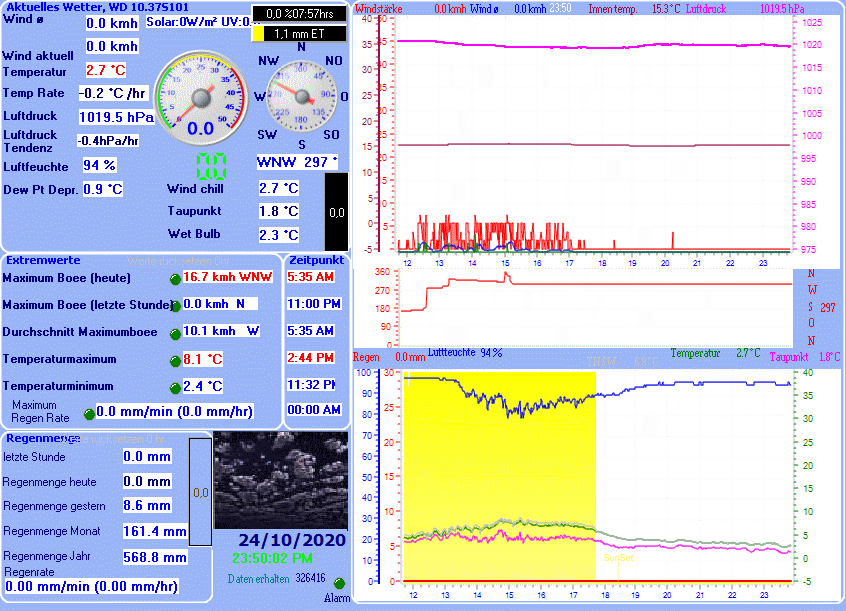
Task: Click the rain gauge bar showing 0,0
Action: [x=200, y=492]
